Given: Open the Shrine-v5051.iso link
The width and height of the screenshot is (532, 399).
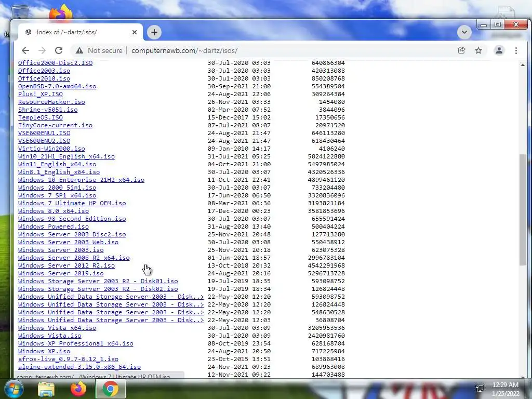Looking at the screenshot, I should pyautogui.click(x=48, y=110).
